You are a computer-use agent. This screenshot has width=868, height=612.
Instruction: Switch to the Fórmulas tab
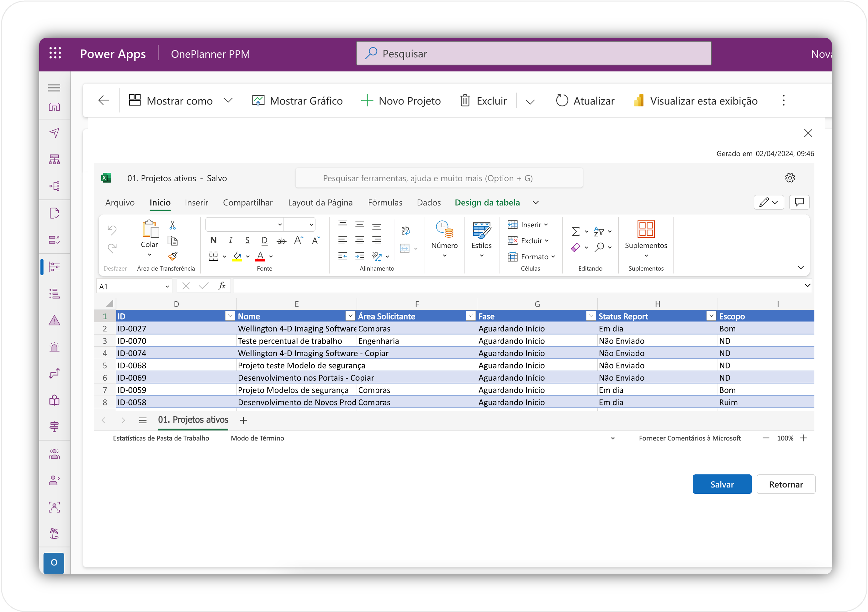coord(385,203)
